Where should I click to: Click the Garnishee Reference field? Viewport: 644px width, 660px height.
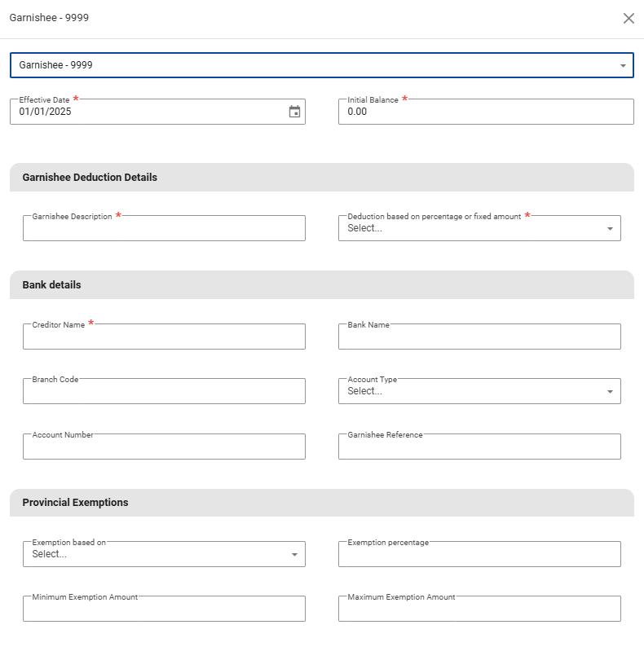click(479, 447)
